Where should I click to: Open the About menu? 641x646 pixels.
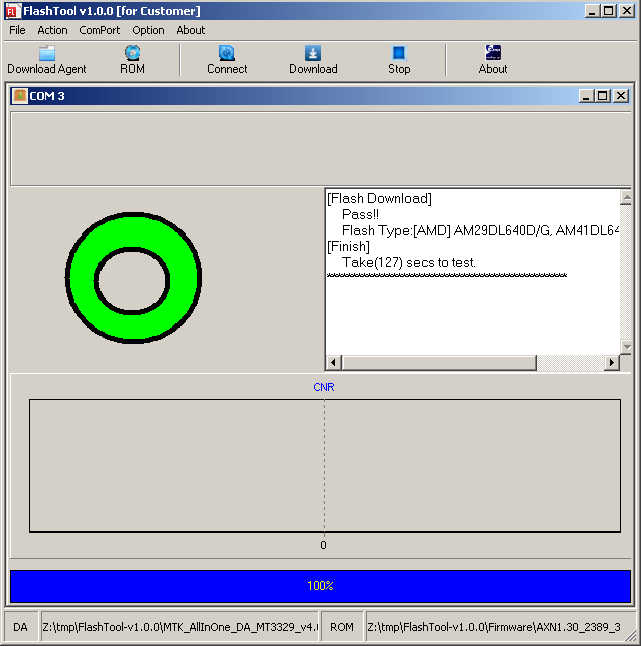point(191,30)
